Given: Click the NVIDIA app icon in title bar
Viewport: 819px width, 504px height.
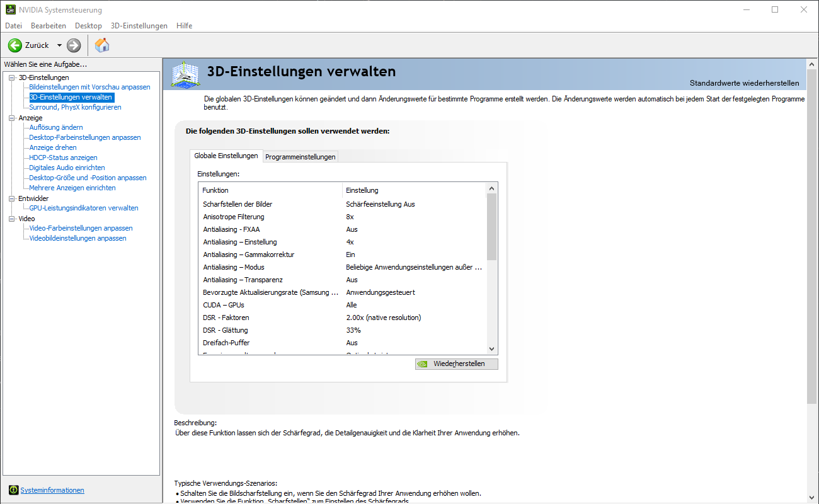Looking at the screenshot, I should pyautogui.click(x=11, y=10).
